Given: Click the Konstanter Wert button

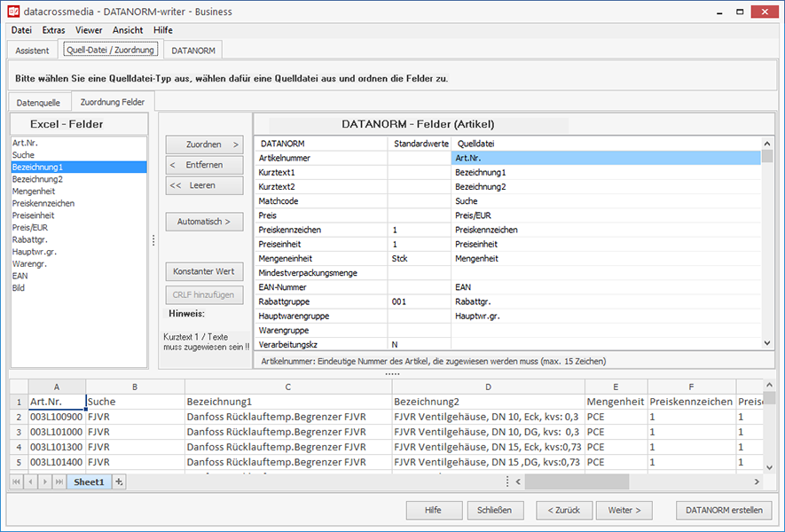Looking at the screenshot, I should pyautogui.click(x=204, y=271).
